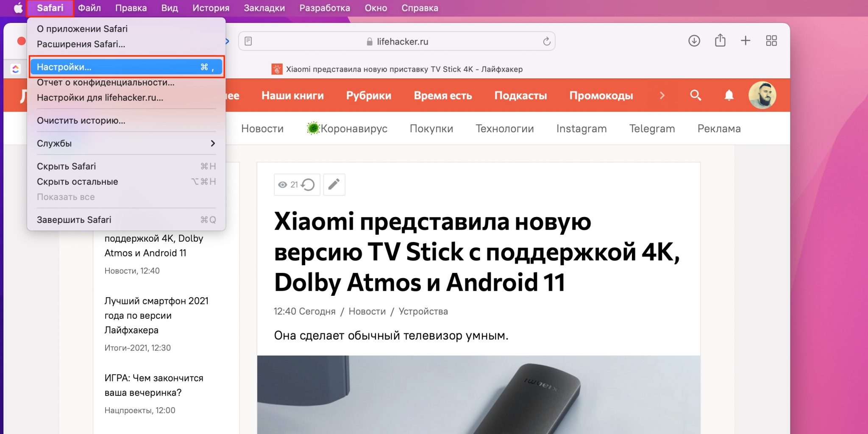Open the Apple menu

[x=18, y=8]
